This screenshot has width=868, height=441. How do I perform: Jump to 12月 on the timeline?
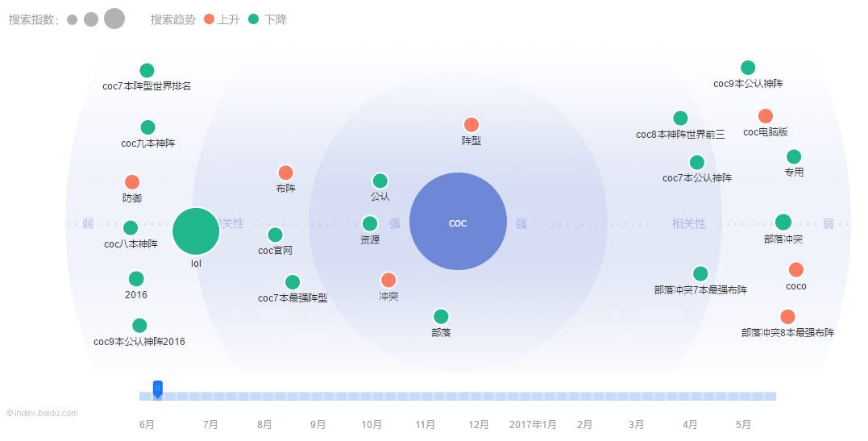pyautogui.click(x=479, y=425)
